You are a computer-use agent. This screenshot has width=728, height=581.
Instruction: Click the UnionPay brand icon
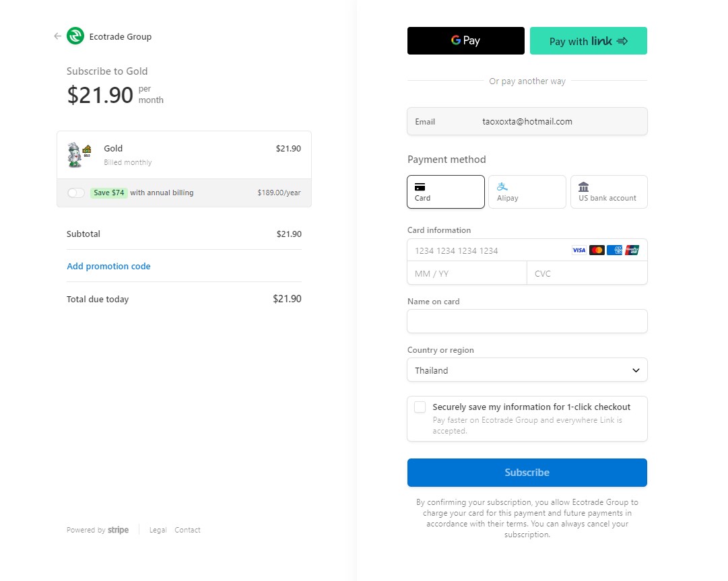(x=632, y=250)
